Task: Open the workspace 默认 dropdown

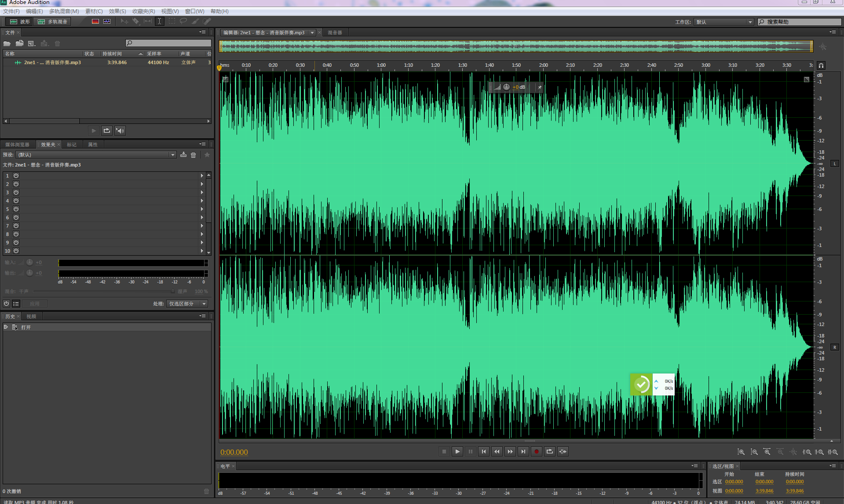Action: tap(750, 22)
